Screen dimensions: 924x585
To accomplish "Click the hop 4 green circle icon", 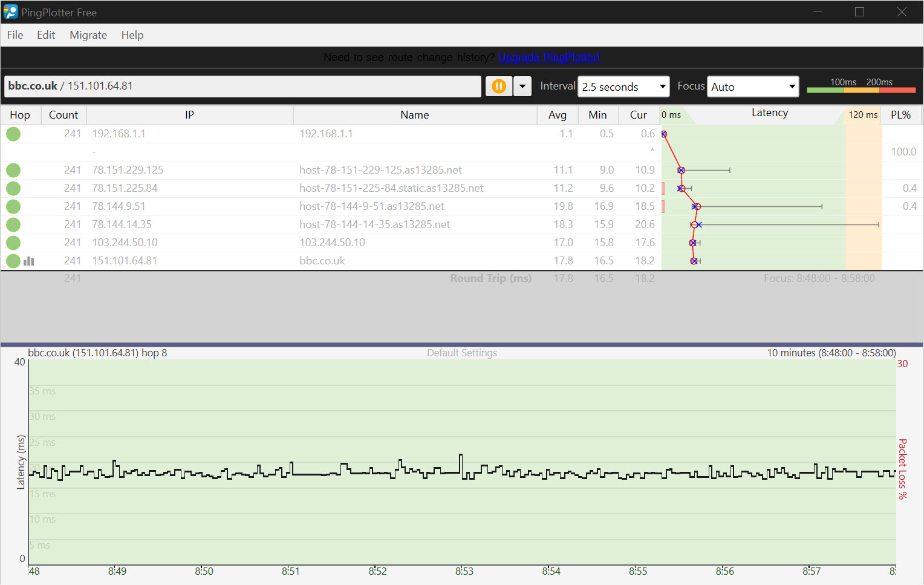I will (x=13, y=188).
